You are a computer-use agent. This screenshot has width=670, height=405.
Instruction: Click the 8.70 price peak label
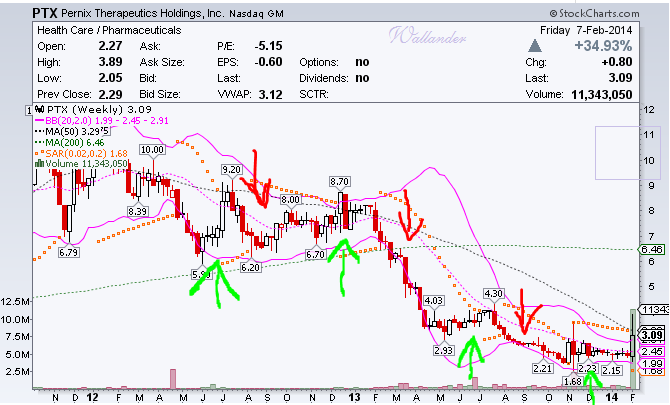coord(339,182)
